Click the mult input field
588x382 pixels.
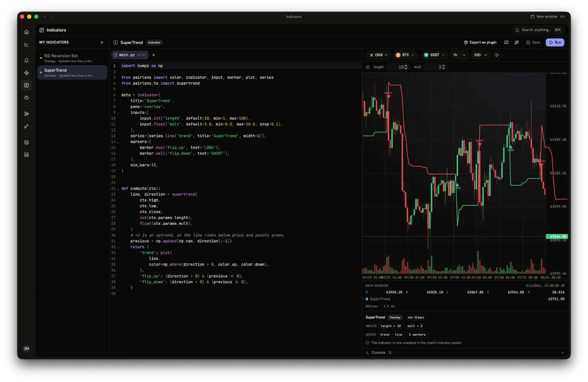435,67
